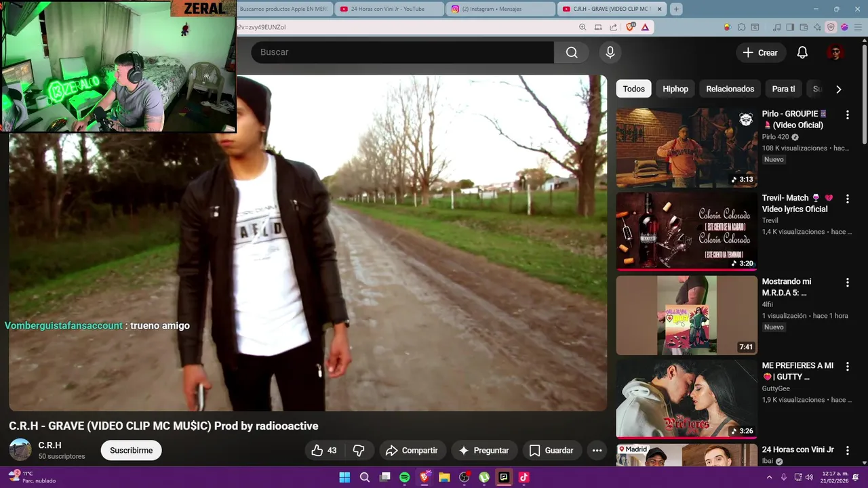The height and width of the screenshot is (488, 868).
Task: Switch to the Buscamos productos Apple tab
Action: coord(284,9)
